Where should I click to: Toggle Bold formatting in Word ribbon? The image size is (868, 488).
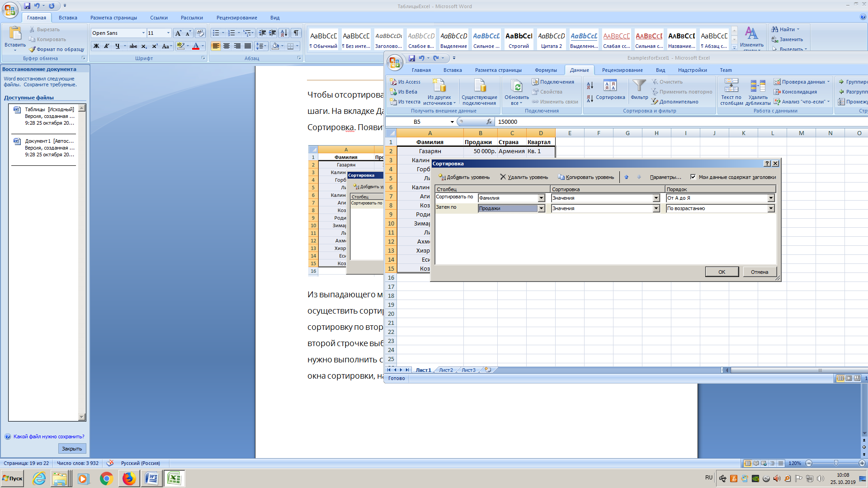pos(96,46)
